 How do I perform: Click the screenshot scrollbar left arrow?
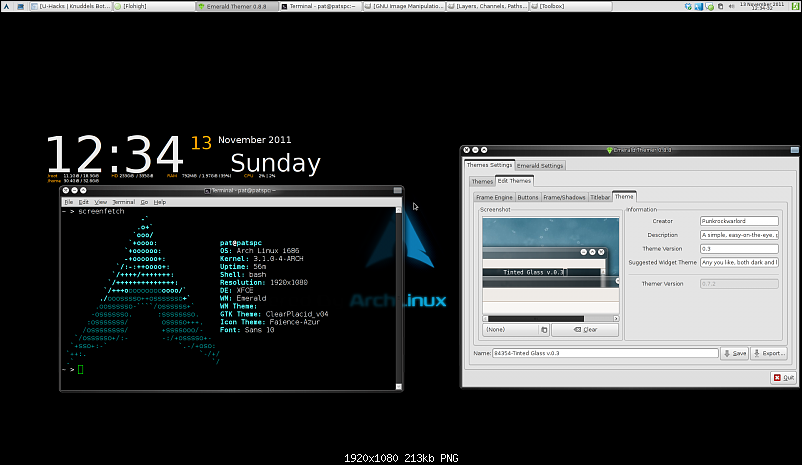click(x=485, y=319)
